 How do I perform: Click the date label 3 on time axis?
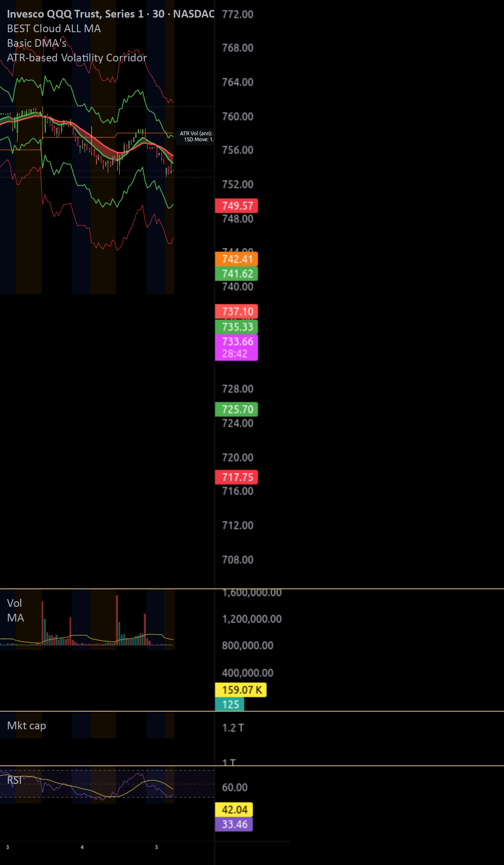pos(7,847)
